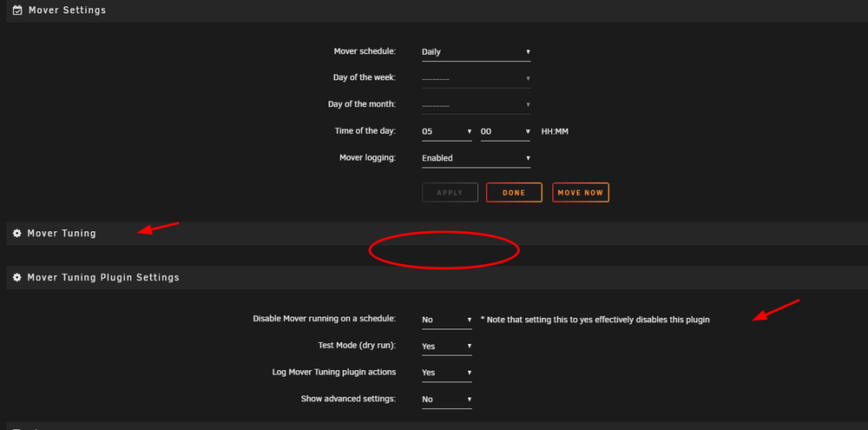Click the Mover logging label
Screen dimensions: 868x430
(367, 158)
